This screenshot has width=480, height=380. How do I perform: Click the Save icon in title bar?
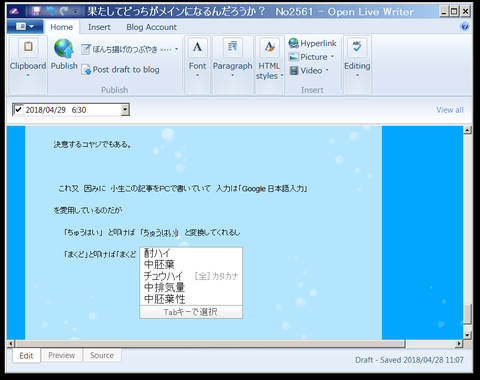click(x=37, y=11)
